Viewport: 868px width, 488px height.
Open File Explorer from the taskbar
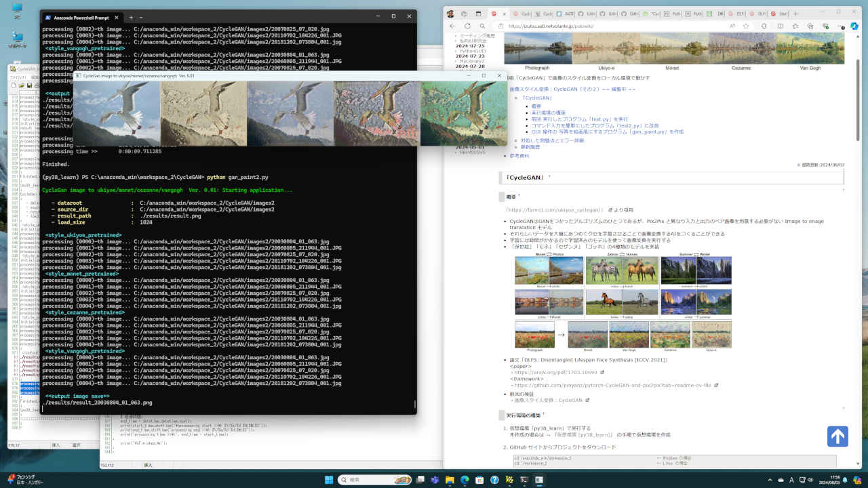click(450, 480)
